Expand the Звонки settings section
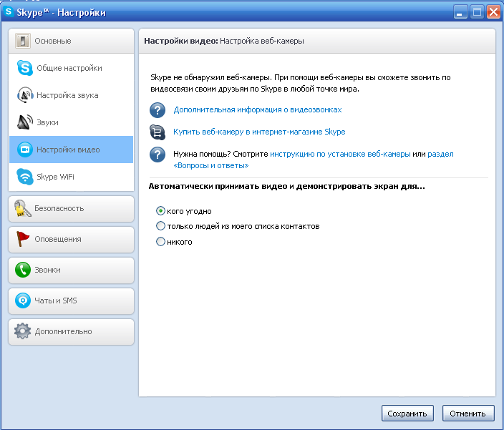This screenshot has width=504, height=430. 71,270
